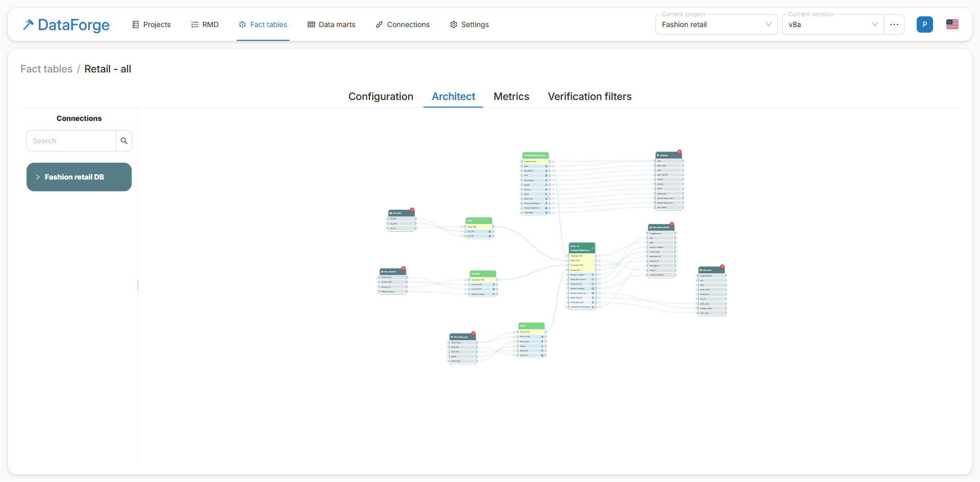Remove the dim_shops_part source table node
The image size is (980, 482).
pyautogui.click(x=473, y=334)
